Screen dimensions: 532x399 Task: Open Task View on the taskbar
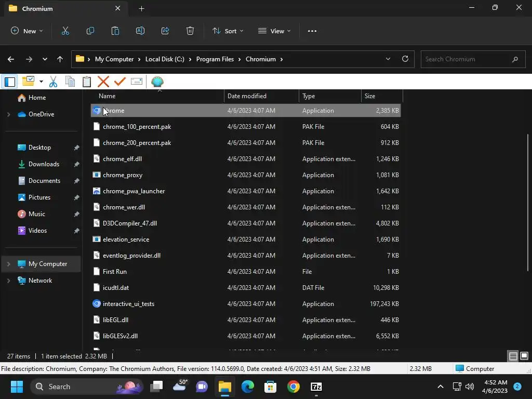pos(157,386)
